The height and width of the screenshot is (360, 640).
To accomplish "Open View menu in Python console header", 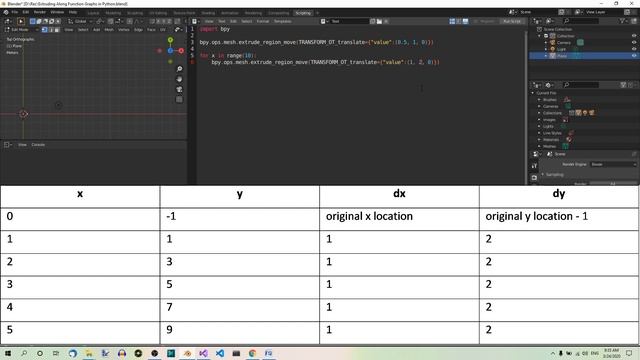I will 22,145.
